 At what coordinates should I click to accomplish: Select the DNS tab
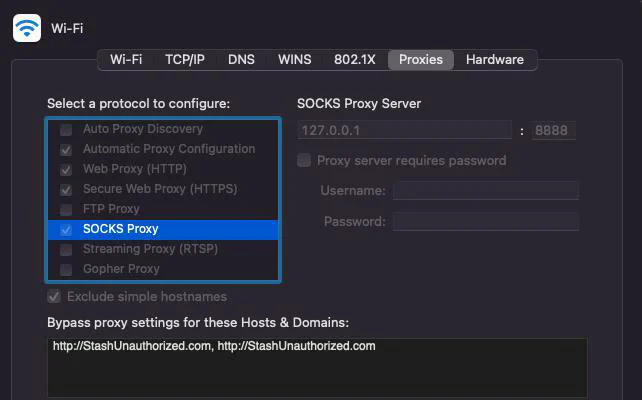[241, 59]
